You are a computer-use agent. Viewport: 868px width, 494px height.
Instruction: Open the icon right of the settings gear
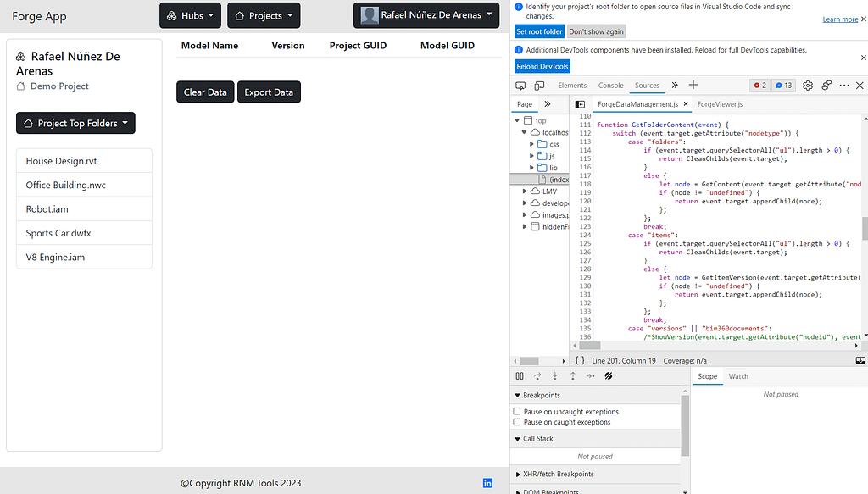(x=826, y=86)
